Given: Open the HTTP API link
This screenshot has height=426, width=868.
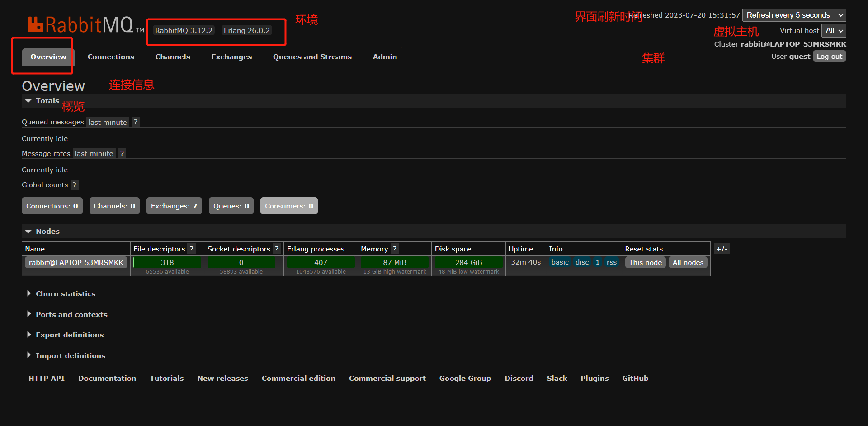Looking at the screenshot, I should (x=47, y=378).
